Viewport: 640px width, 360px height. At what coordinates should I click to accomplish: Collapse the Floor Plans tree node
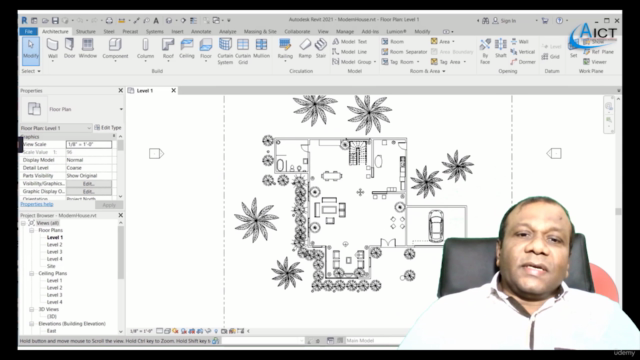[x=31, y=231]
